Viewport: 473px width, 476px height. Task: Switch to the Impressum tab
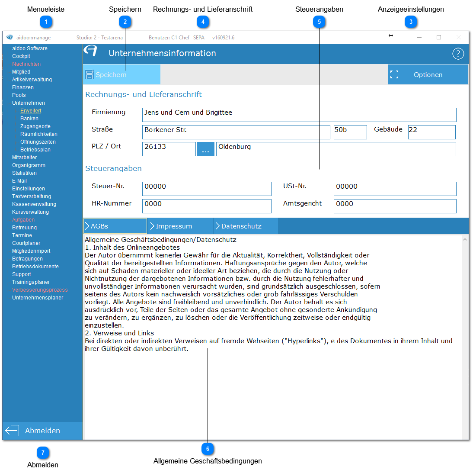[180, 226]
